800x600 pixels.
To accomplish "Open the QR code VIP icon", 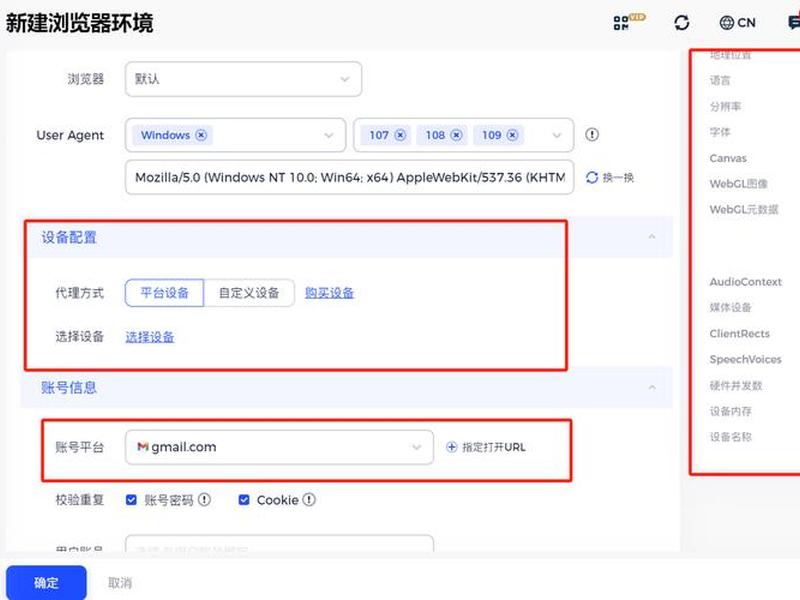I will tap(629, 22).
